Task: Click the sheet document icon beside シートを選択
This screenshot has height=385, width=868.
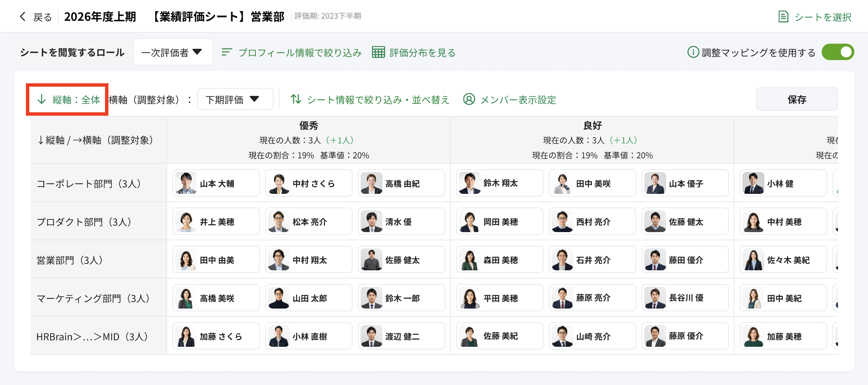Action: [783, 17]
